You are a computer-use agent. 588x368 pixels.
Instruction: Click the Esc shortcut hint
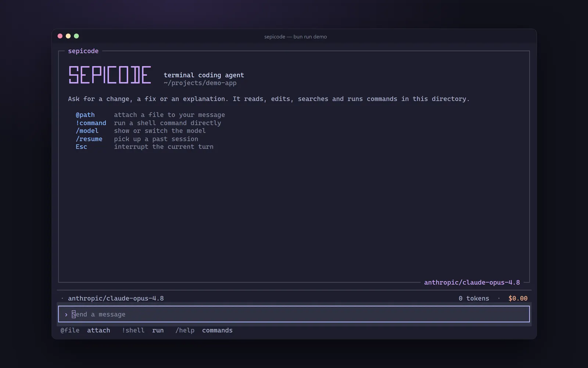click(x=81, y=146)
